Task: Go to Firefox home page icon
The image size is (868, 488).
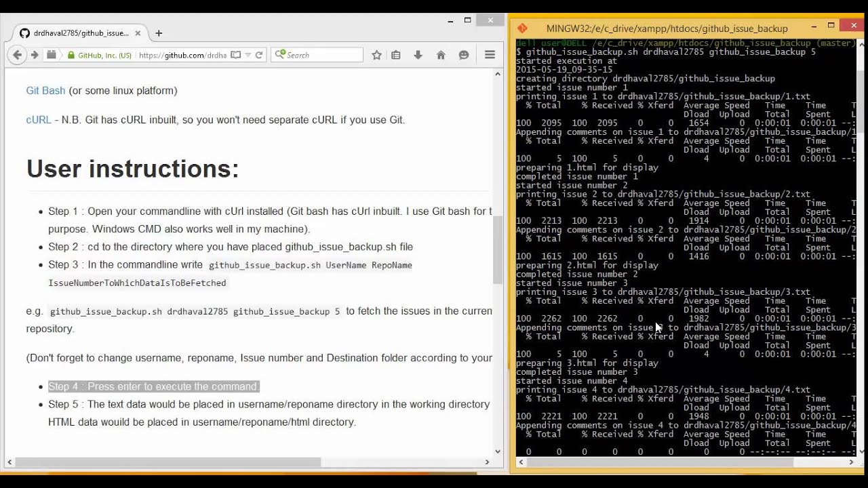Action: tap(441, 55)
